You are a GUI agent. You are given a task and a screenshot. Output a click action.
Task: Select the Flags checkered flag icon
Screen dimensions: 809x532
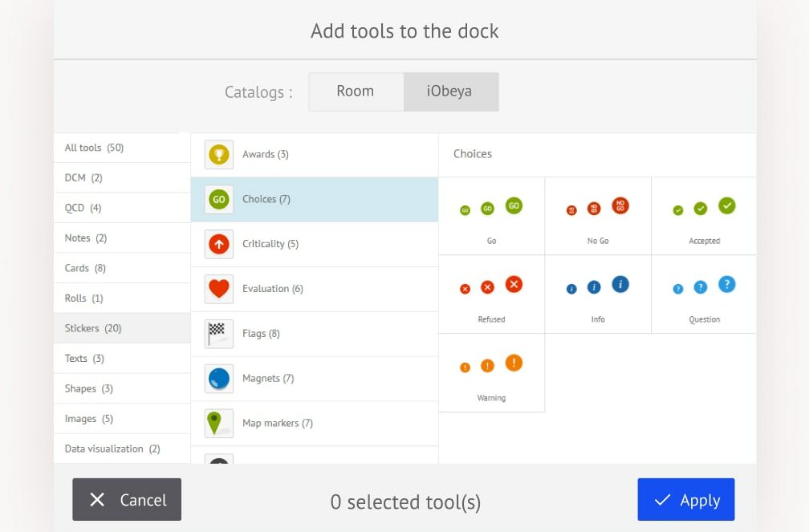pyautogui.click(x=219, y=334)
